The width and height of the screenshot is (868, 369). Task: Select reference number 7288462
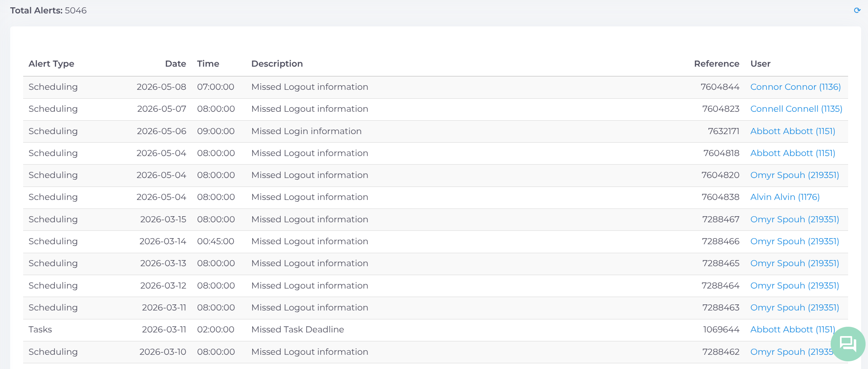(x=721, y=352)
